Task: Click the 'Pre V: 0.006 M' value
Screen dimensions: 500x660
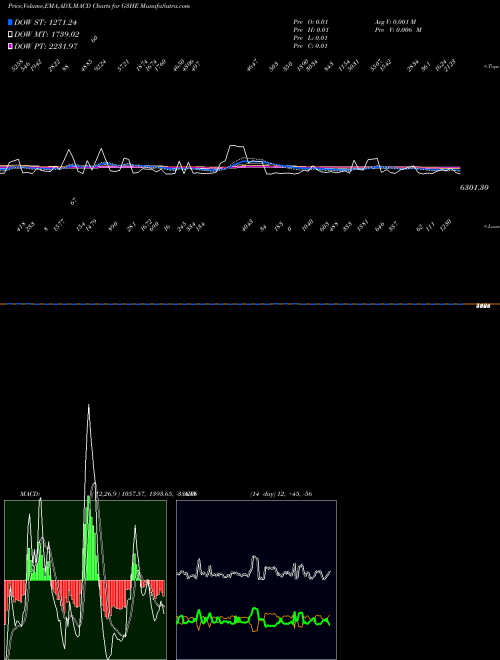Action: pos(398,30)
